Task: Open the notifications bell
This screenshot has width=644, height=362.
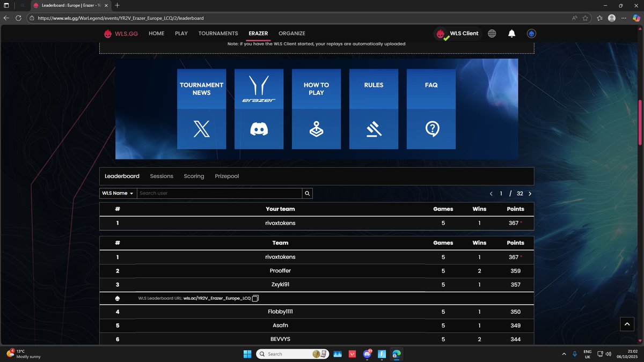Action: coord(511,33)
